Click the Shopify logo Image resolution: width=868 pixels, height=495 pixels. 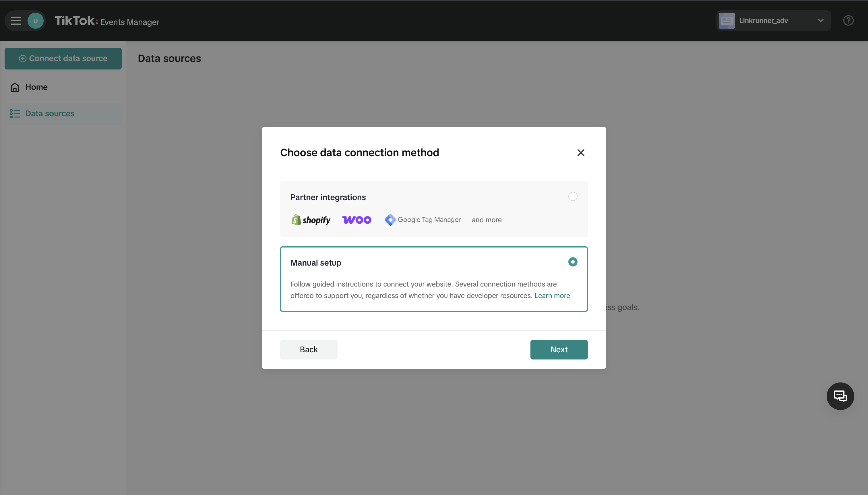coord(311,220)
